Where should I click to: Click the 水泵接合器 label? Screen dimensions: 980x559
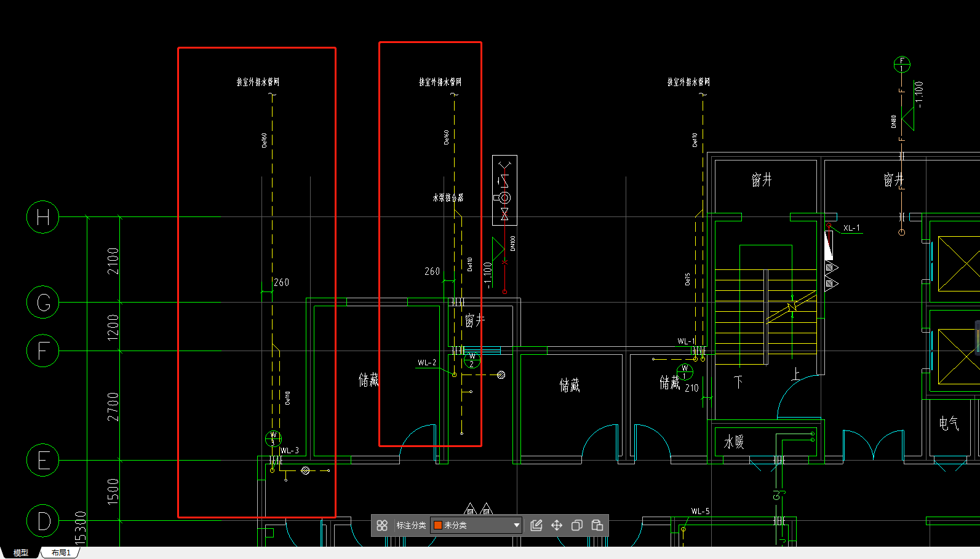[448, 197]
